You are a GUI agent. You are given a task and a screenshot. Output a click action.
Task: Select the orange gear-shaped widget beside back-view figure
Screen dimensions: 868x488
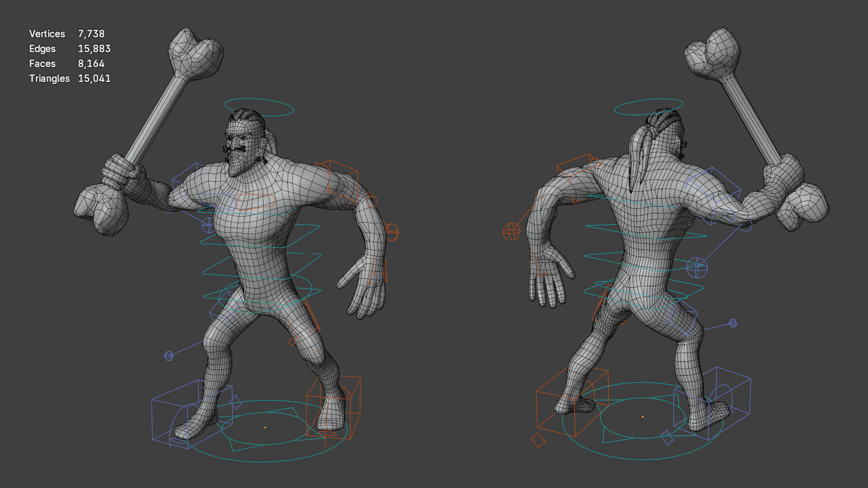[x=538, y=440]
